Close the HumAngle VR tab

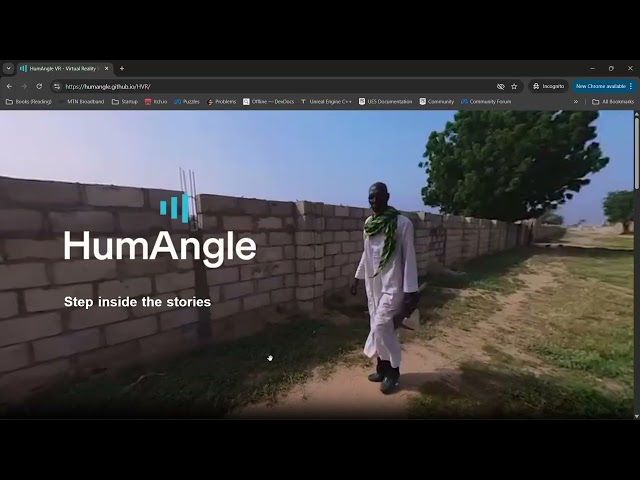tap(107, 69)
